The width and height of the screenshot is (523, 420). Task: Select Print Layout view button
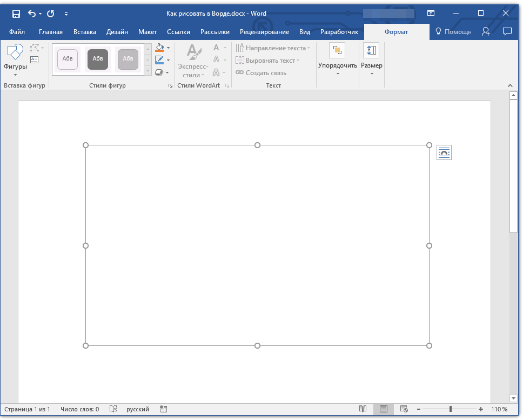[383, 409]
